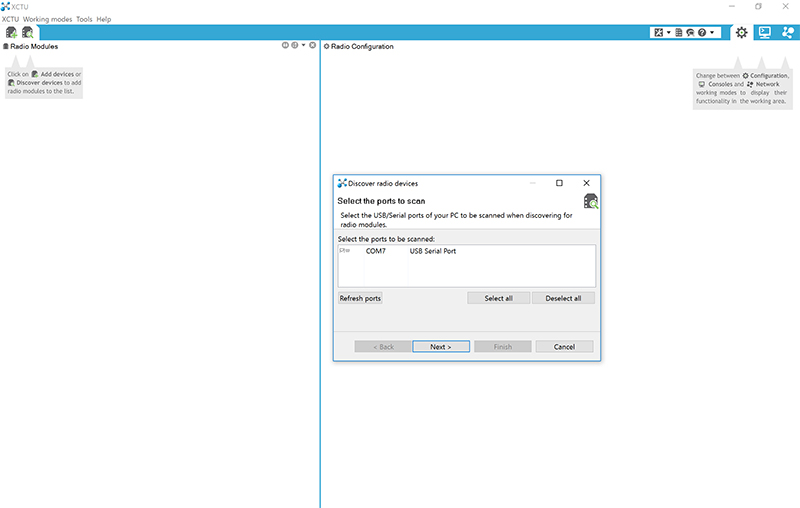
Task: Open the frames log document icon
Action: click(x=679, y=33)
